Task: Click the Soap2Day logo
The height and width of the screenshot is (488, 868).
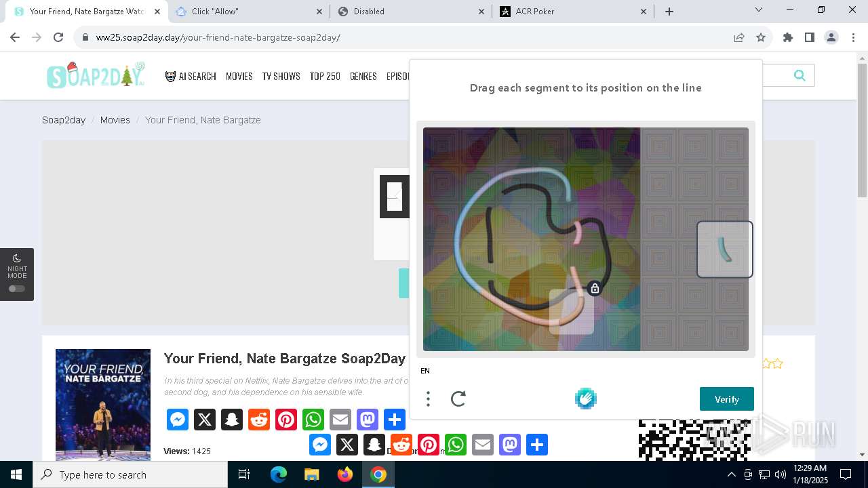Action: click(96, 75)
